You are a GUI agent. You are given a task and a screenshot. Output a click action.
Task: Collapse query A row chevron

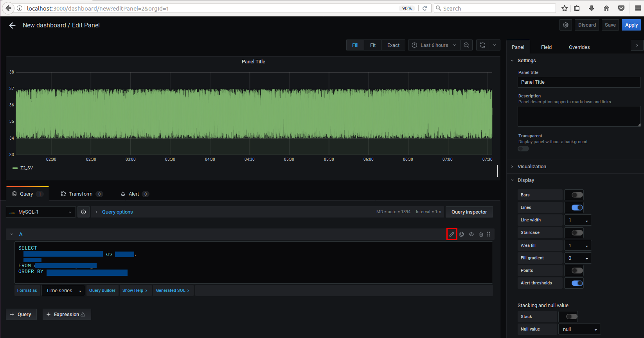pyautogui.click(x=12, y=234)
